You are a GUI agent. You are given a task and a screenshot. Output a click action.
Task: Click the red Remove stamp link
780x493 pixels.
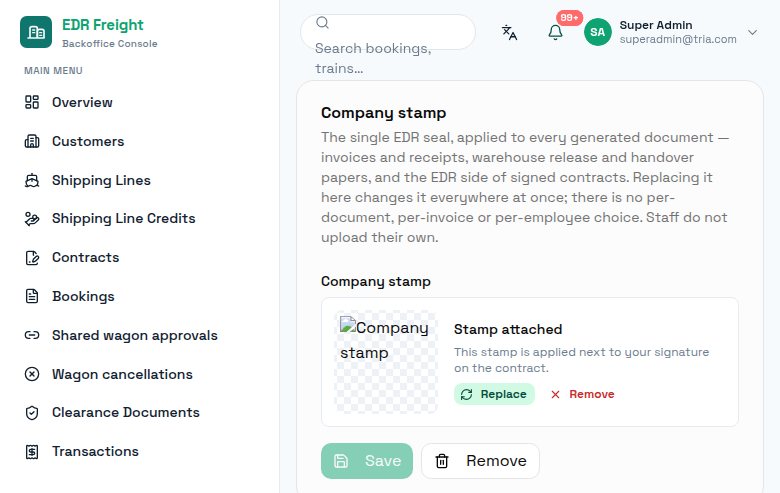(583, 394)
